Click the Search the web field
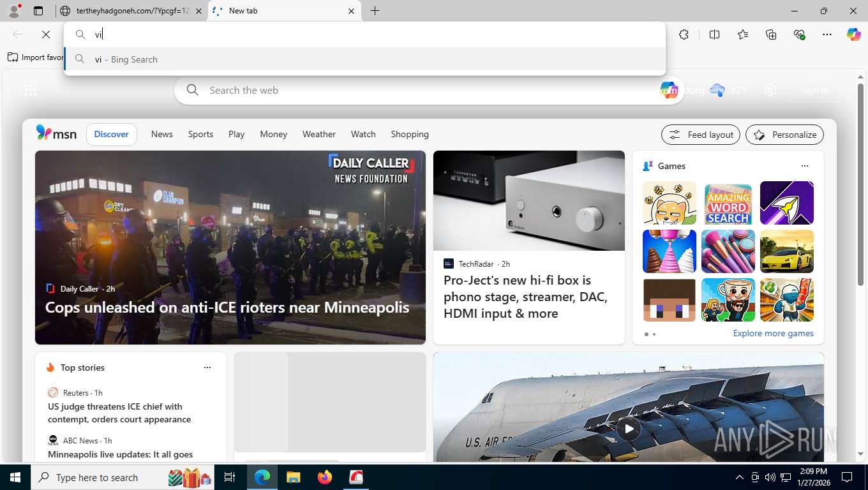The width and height of the screenshot is (868, 490). (428, 91)
